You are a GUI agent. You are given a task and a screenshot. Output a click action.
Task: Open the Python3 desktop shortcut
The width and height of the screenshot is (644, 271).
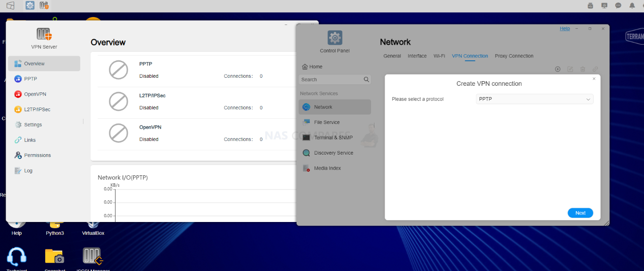pos(55,228)
